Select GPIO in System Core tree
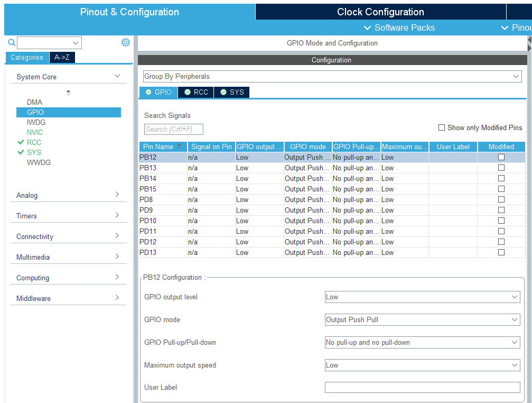This screenshot has height=403, width=532. pyautogui.click(x=69, y=112)
